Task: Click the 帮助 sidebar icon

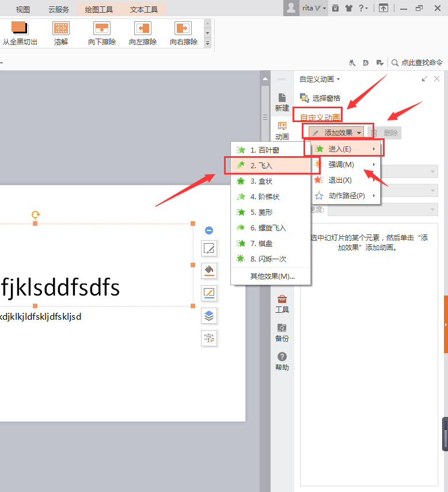Action: (x=282, y=361)
